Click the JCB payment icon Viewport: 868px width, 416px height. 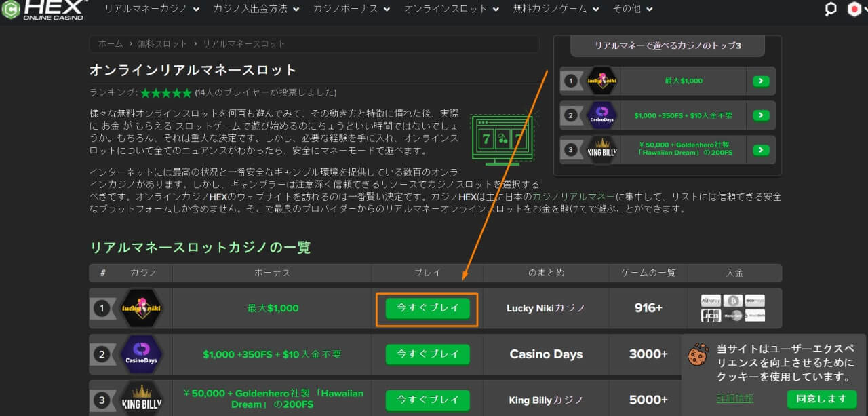(711, 316)
